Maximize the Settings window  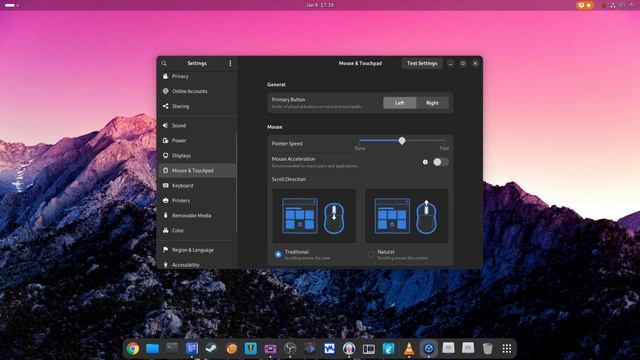(463, 63)
